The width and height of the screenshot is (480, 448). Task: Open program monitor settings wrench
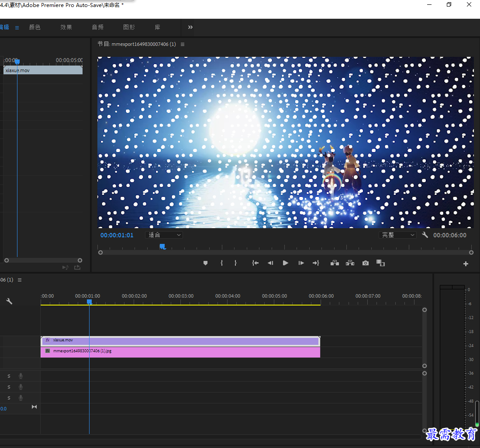pos(425,235)
